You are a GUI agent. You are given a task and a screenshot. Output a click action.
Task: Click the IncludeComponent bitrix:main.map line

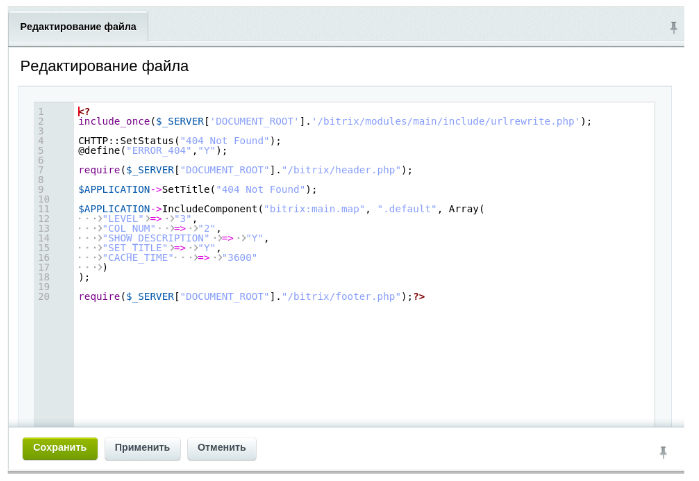coord(280,209)
